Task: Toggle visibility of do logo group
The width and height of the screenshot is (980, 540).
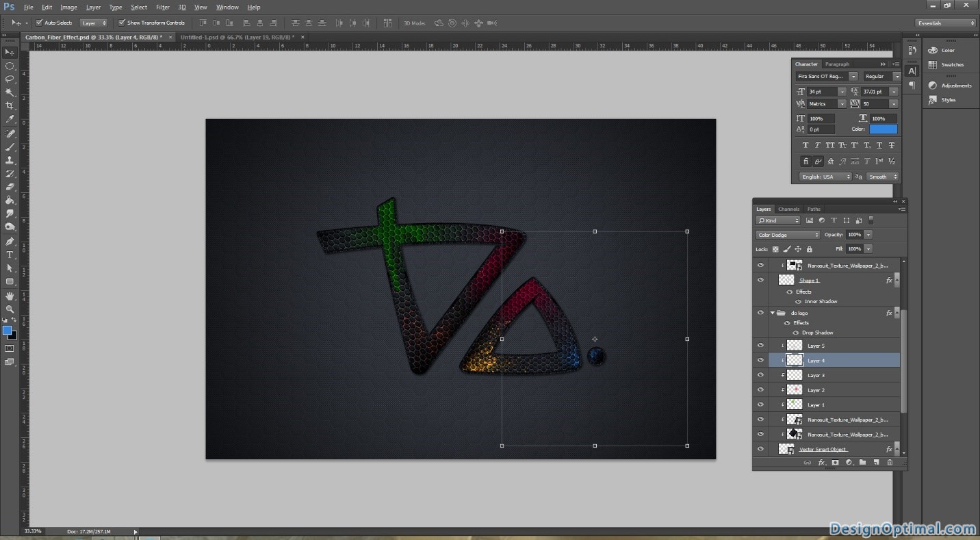Action: 760,313
